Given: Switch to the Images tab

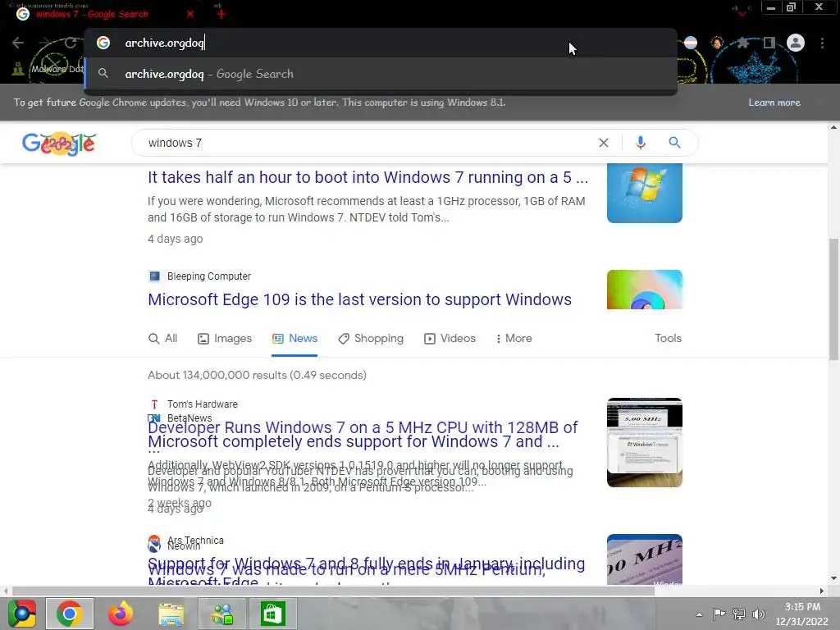Looking at the screenshot, I should 225,339.
